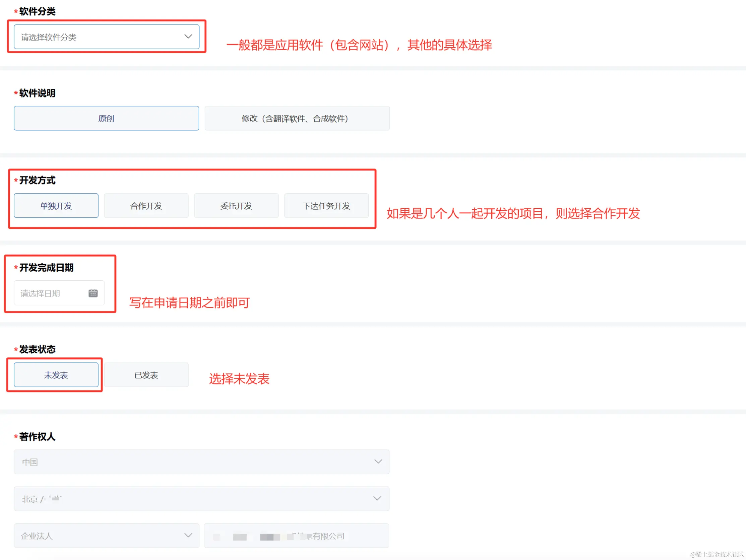The height and width of the screenshot is (560, 746).
Task: Choose 单独开发 development mode
Action: (x=56, y=206)
